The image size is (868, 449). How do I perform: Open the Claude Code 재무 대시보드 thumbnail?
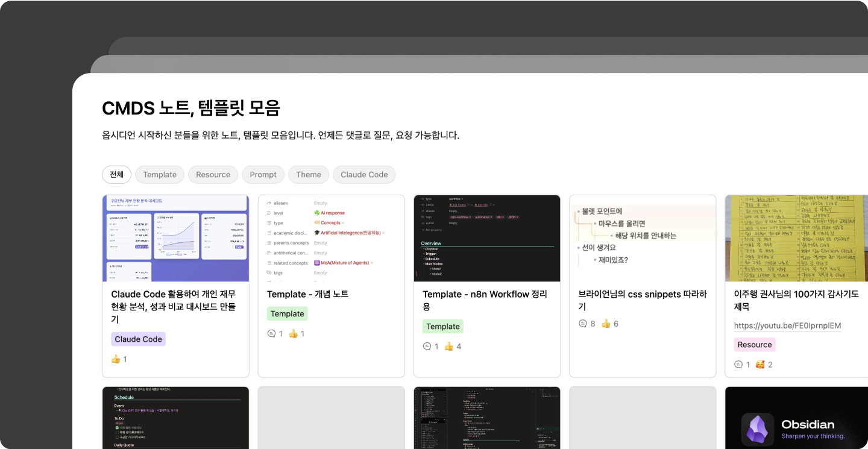[176, 238]
